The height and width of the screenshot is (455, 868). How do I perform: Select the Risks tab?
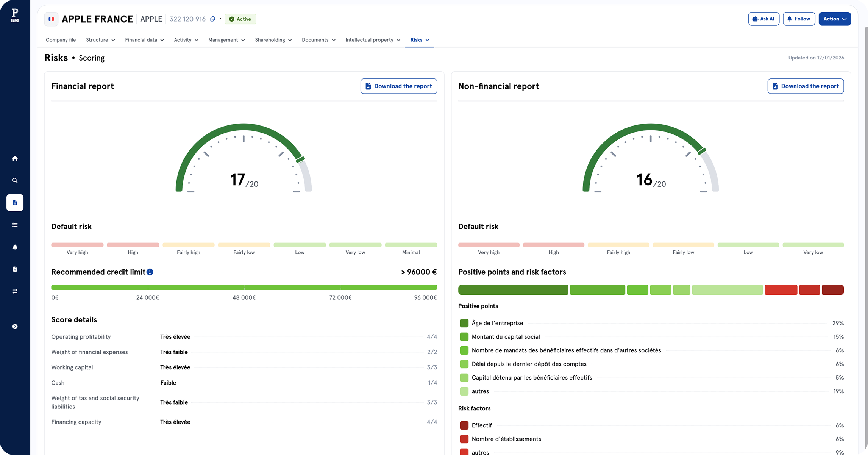(x=419, y=40)
